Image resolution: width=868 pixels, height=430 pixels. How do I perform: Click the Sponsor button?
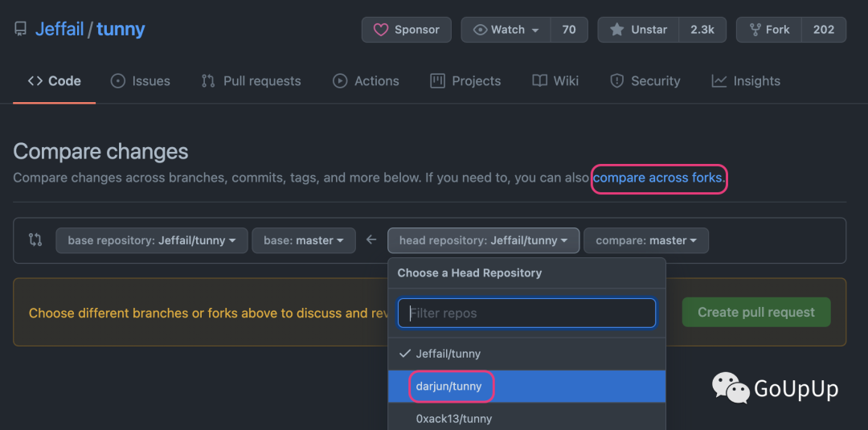pos(407,30)
